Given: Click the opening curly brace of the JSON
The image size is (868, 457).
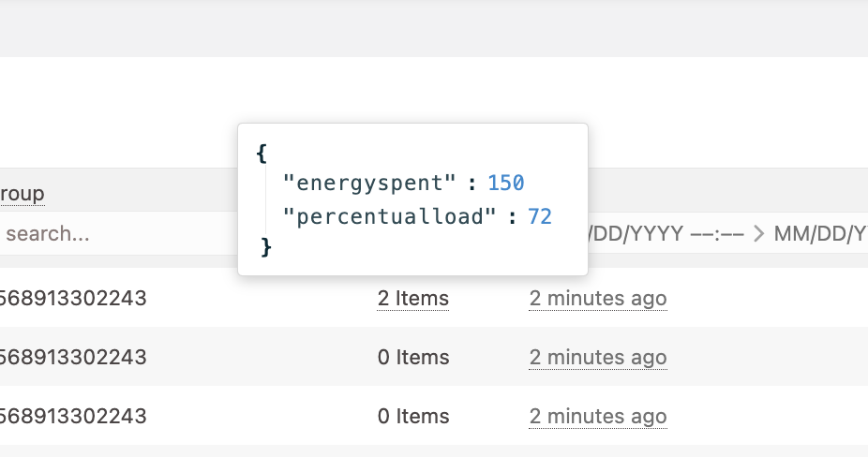Looking at the screenshot, I should point(262,152).
